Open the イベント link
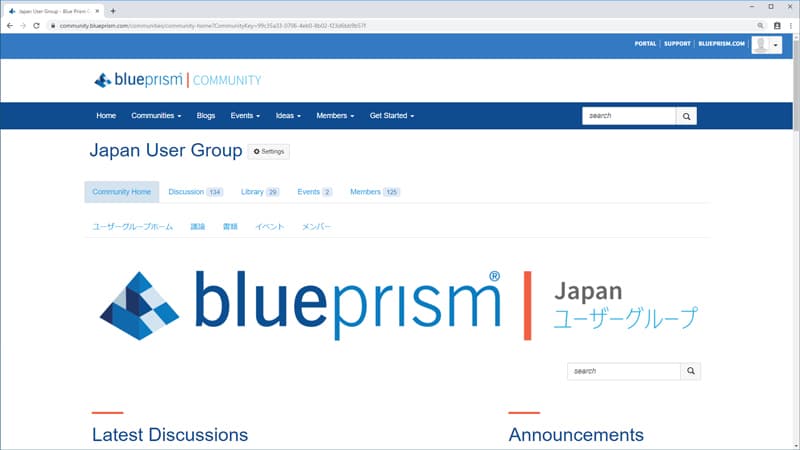Viewport: 800px width, 450px height. (269, 227)
